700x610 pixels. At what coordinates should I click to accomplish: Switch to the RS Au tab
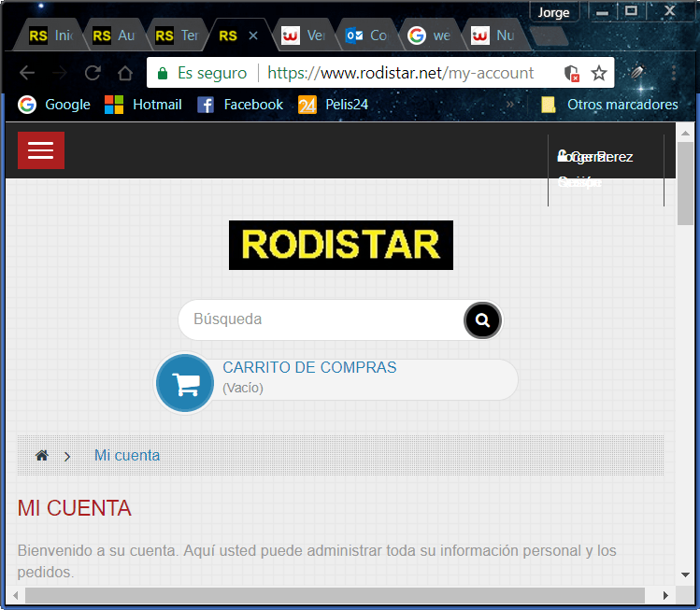pos(113,35)
